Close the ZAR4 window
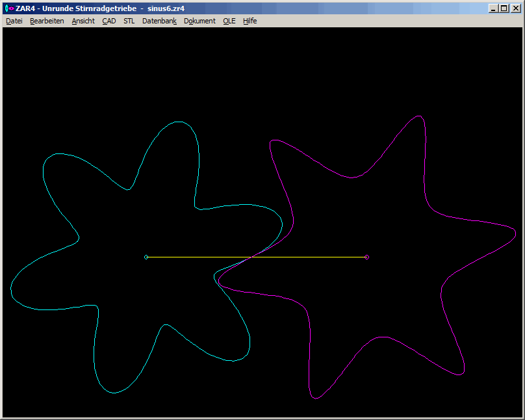525x420 pixels. tap(515, 8)
